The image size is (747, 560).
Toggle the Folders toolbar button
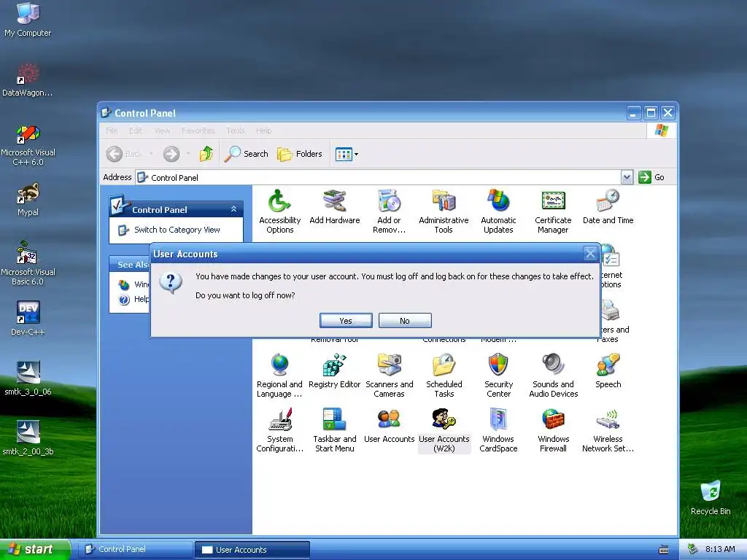[300, 154]
